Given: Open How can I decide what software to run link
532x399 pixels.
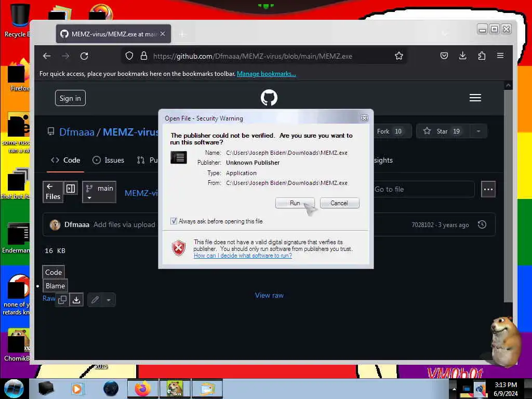Looking at the screenshot, I should (x=243, y=256).
